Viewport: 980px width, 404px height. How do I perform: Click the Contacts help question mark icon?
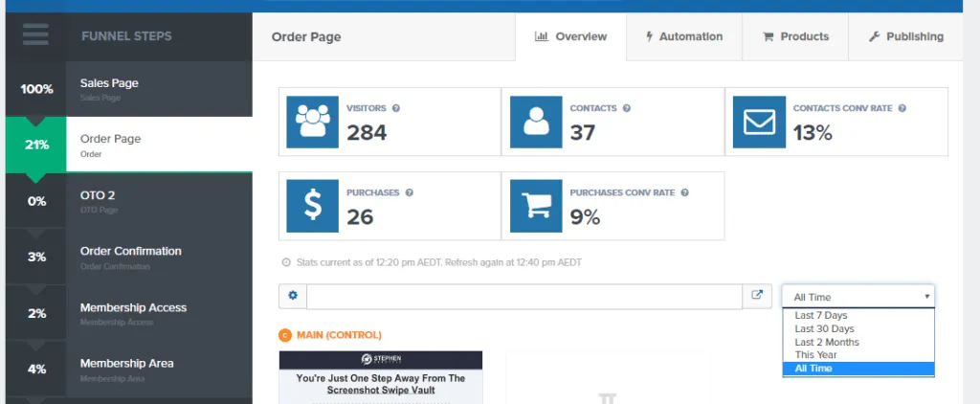(626, 108)
